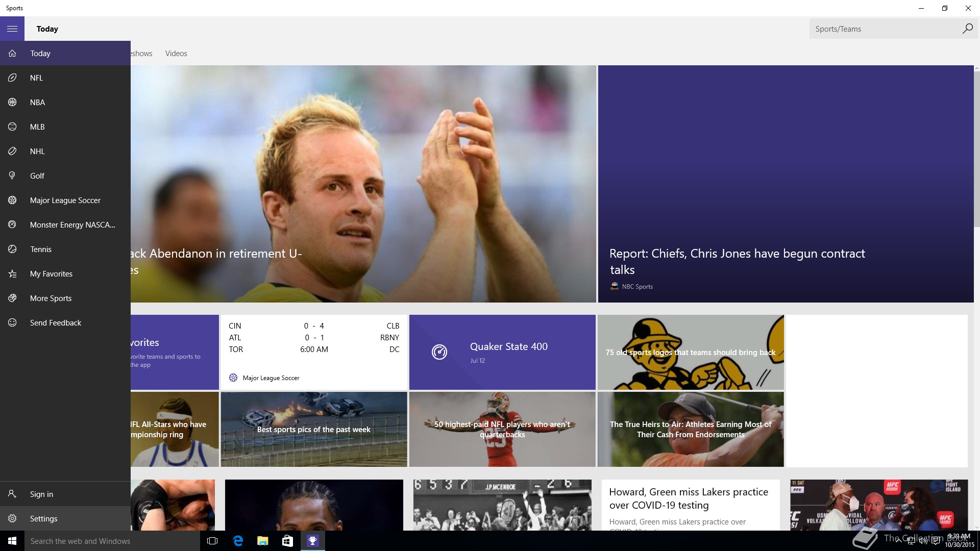
Task: Click the CIN 0 - 4 CLB score row
Action: coord(314,326)
